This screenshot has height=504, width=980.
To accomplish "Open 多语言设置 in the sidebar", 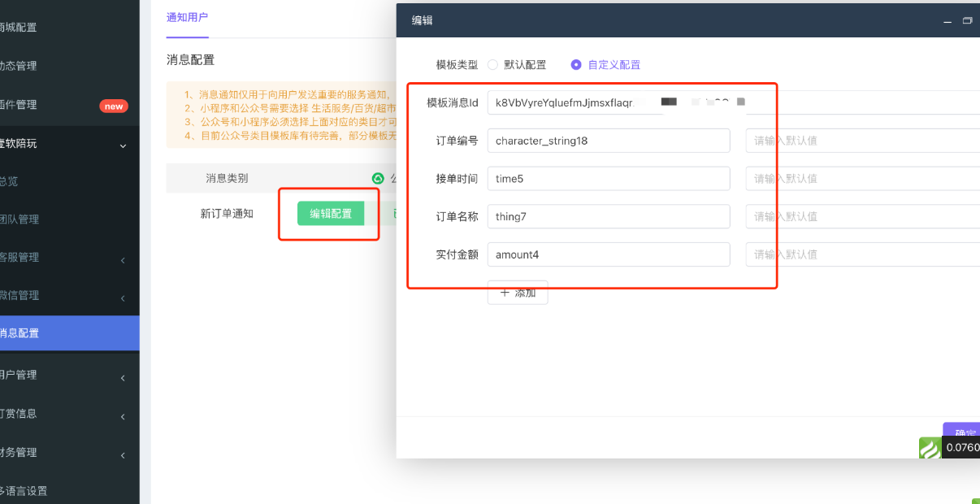I will coord(69,491).
